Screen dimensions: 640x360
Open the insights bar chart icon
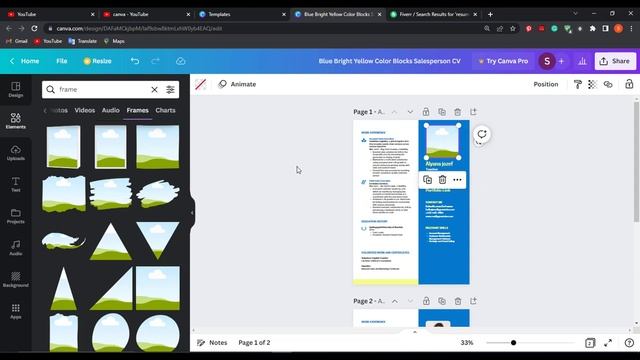point(582,61)
